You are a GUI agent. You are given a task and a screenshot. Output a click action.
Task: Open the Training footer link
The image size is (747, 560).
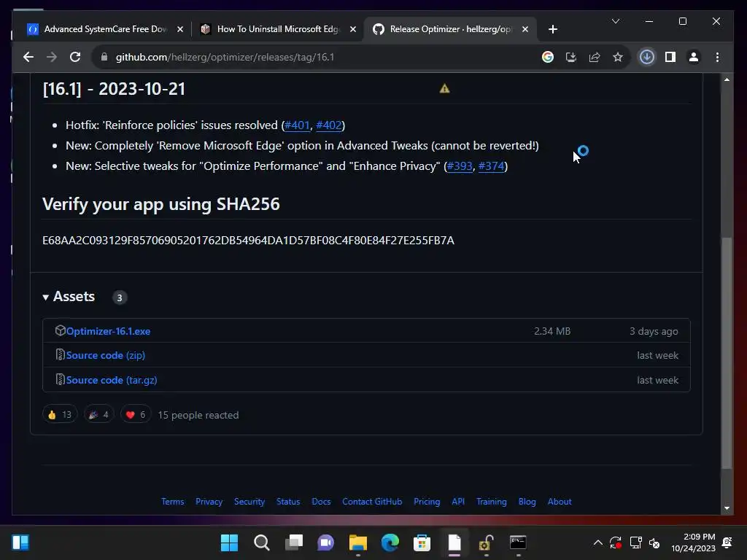tap(492, 502)
